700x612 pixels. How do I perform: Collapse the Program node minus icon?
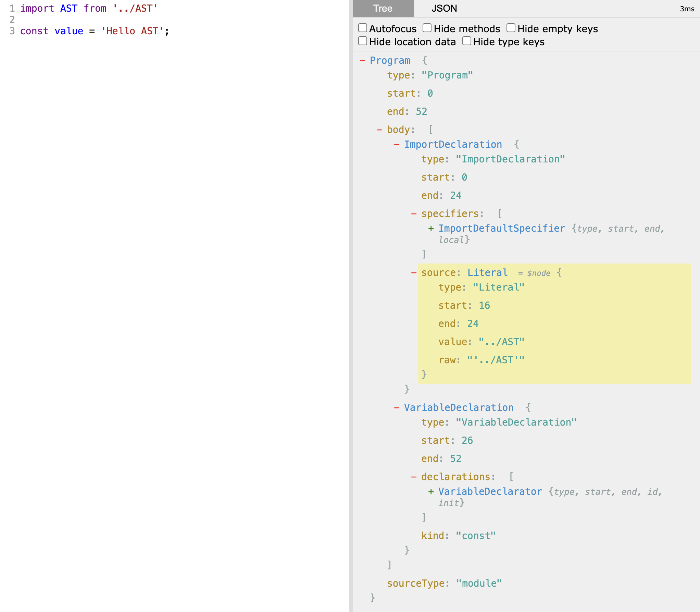(x=362, y=61)
